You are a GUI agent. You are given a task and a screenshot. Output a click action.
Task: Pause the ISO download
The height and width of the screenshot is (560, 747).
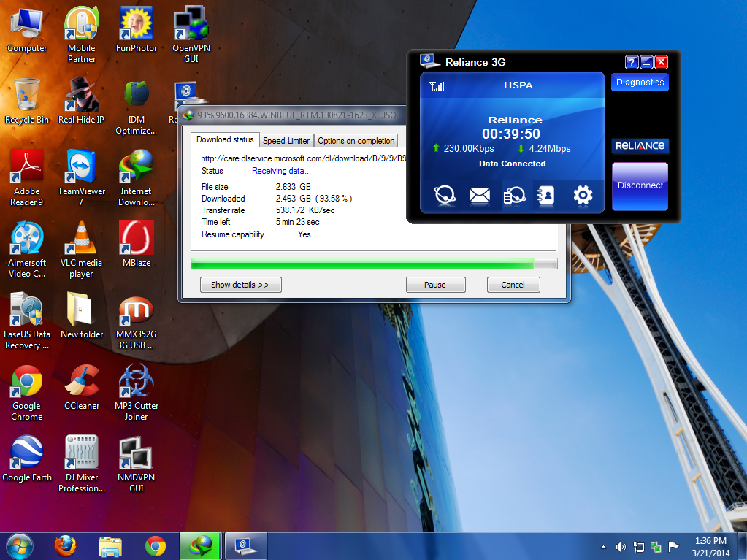(435, 285)
